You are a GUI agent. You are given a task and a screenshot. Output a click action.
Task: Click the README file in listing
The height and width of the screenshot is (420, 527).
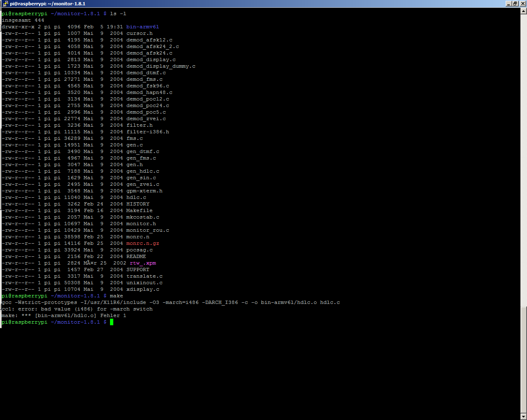pos(136,256)
